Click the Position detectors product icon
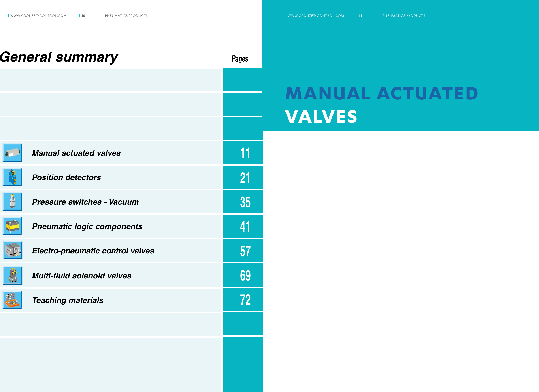The image size is (539, 392). (x=12, y=177)
